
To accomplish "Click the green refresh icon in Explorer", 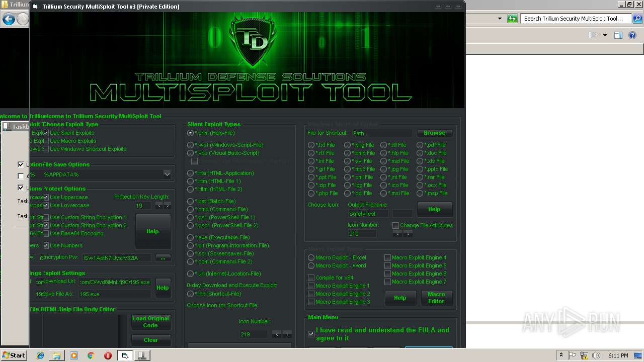I will tap(512, 19).
